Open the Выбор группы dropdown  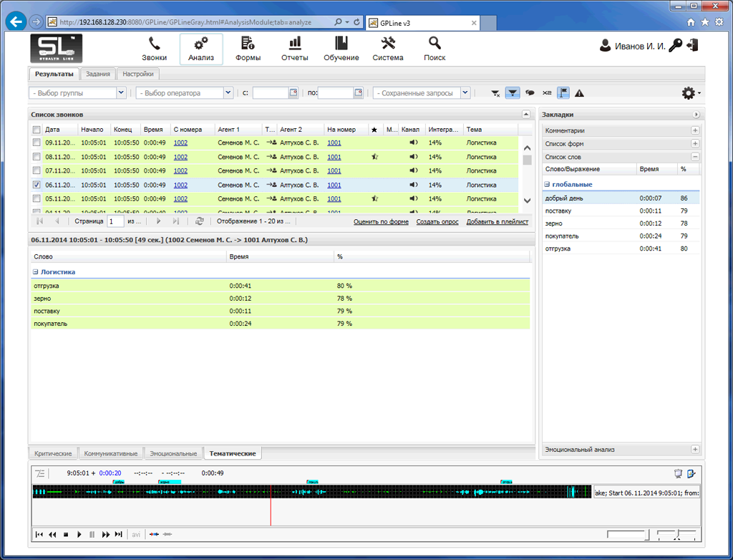pyautogui.click(x=121, y=93)
